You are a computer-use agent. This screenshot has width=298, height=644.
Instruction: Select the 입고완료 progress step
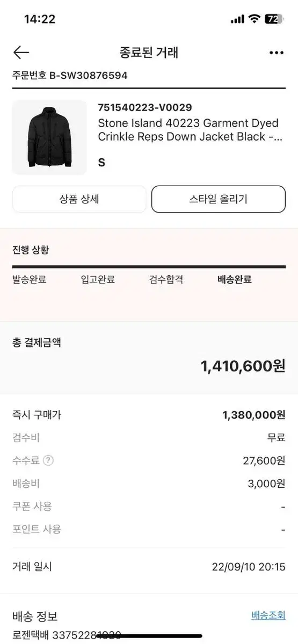tap(98, 279)
